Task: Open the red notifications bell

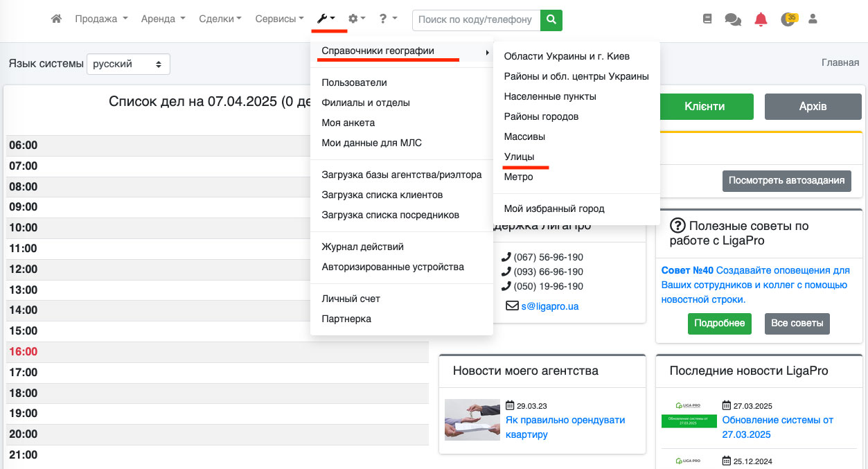Action: (x=761, y=19)
